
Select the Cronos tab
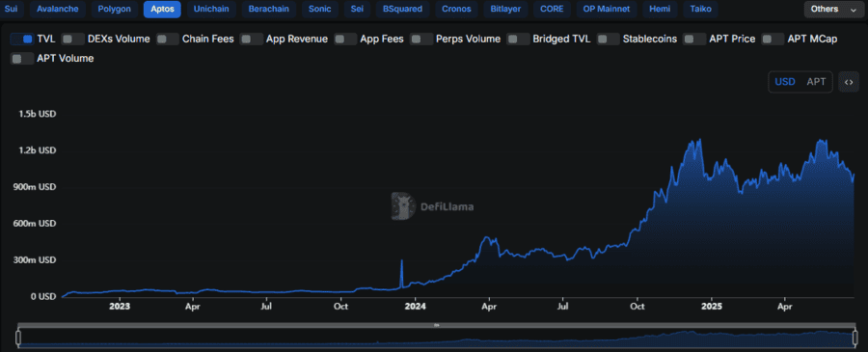pyautogui.click(x=456, y=10)
